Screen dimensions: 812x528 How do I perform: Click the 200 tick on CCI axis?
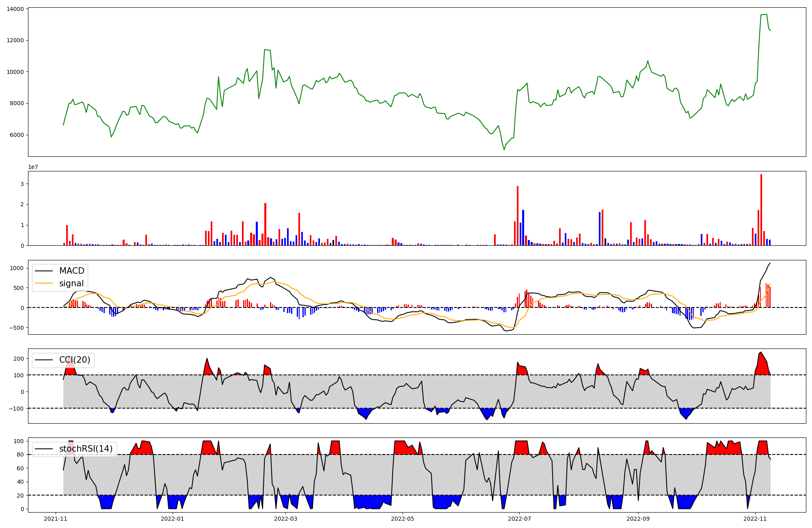pos(18,359)
